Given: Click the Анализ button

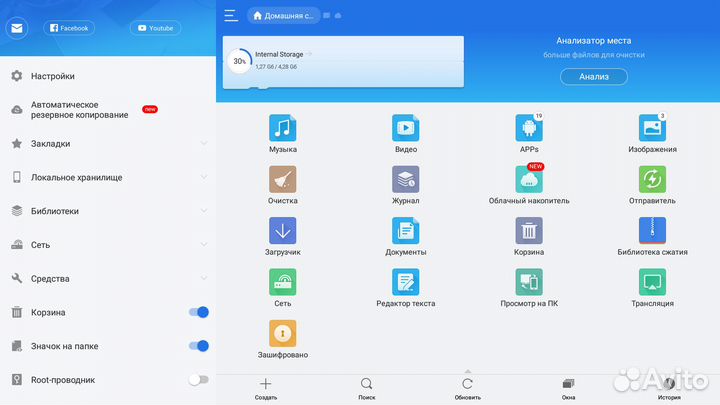Looking at the screenshot, I should click(x=594, y=77).
